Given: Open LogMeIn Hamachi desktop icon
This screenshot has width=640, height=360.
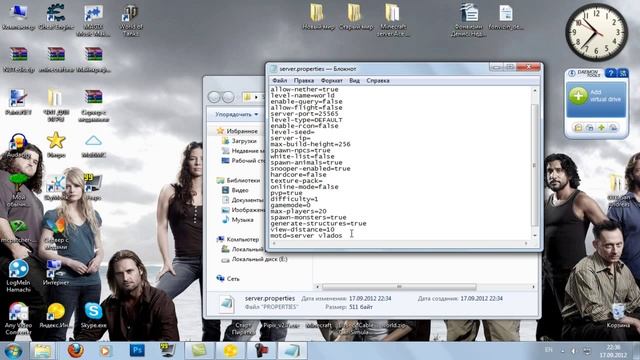Looking at the screenshot, I should (x=18, y=276).
